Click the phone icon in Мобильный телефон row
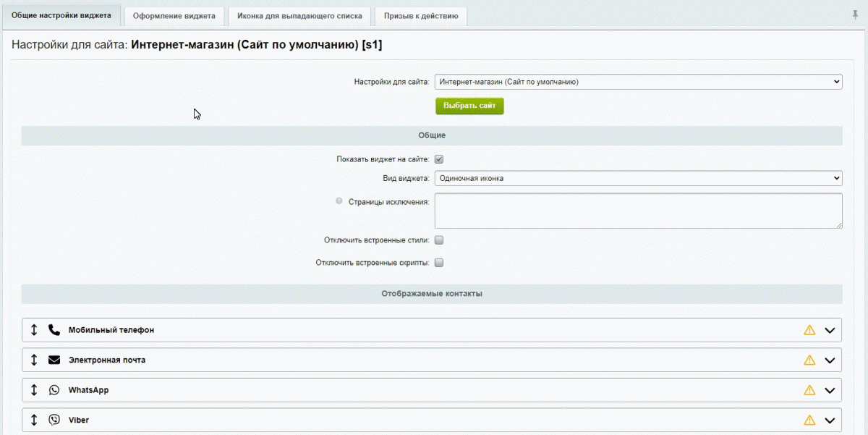Viewport: 868px width, 435px height. pyautogui.click(x=54, y=330)
